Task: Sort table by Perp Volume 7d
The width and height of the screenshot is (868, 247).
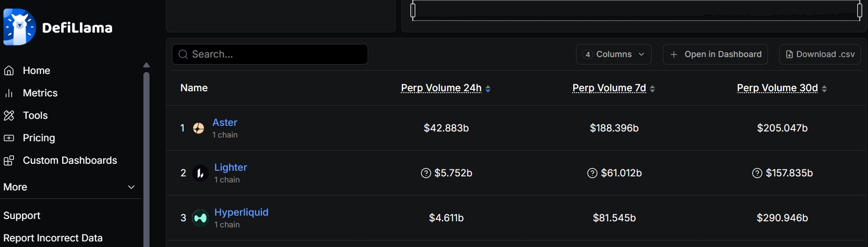Action: pos(614,88)
